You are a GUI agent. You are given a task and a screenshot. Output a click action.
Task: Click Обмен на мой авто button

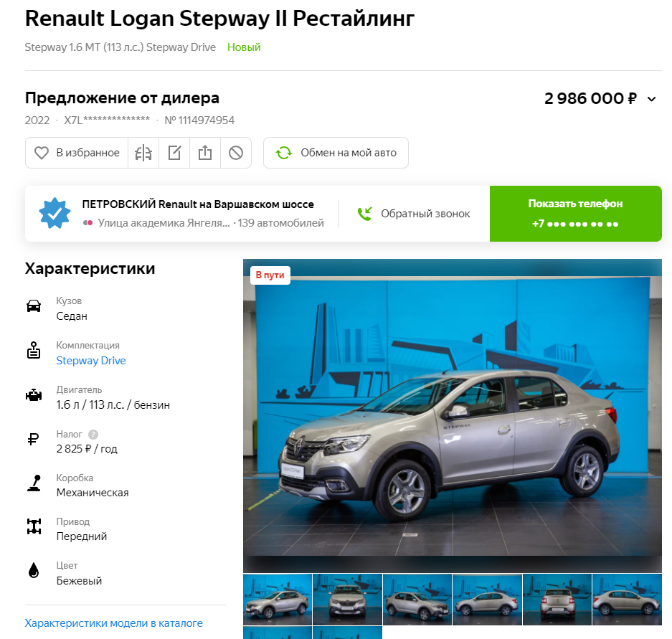pos(336,153)
